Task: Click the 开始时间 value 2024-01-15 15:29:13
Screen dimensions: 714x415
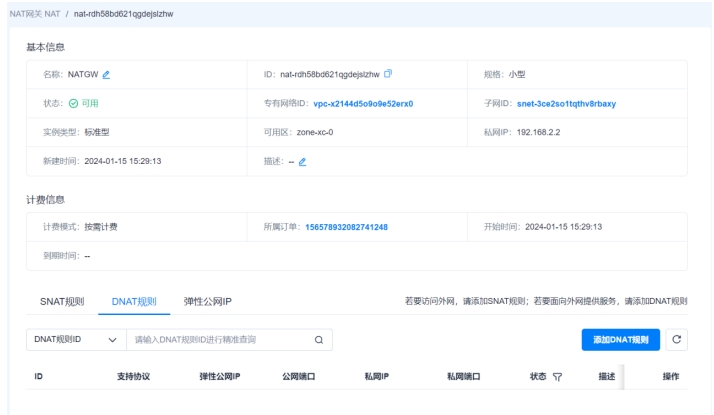Action: [x=563, y=227]
